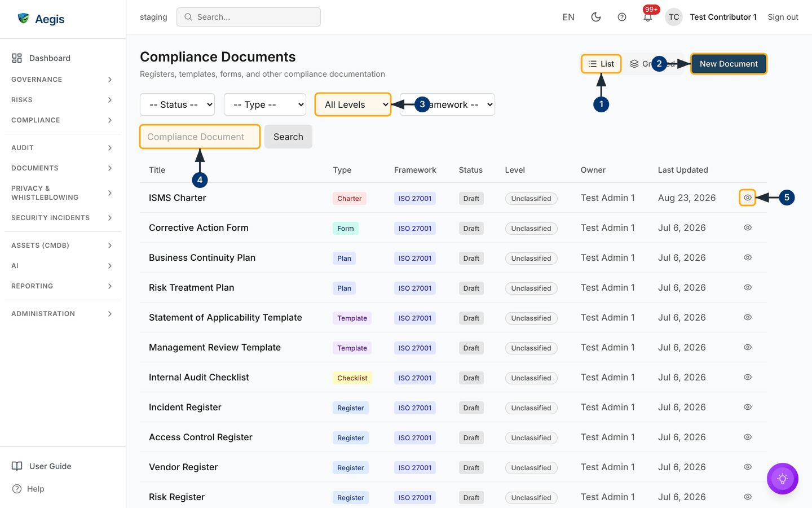
Task: Sign out of the account
Action: [783, 17]
